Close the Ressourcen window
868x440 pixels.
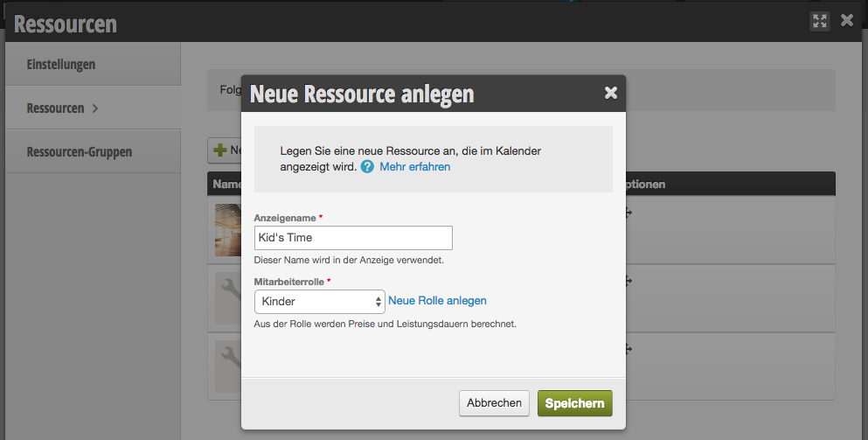coord(847,20)
